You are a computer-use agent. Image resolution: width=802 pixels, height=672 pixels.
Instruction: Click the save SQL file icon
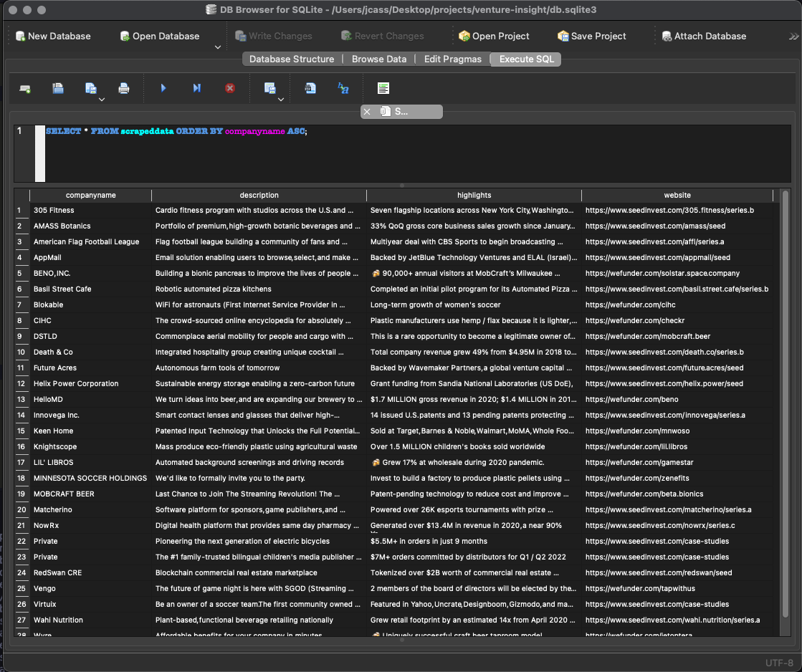click(x=90, y=88)
